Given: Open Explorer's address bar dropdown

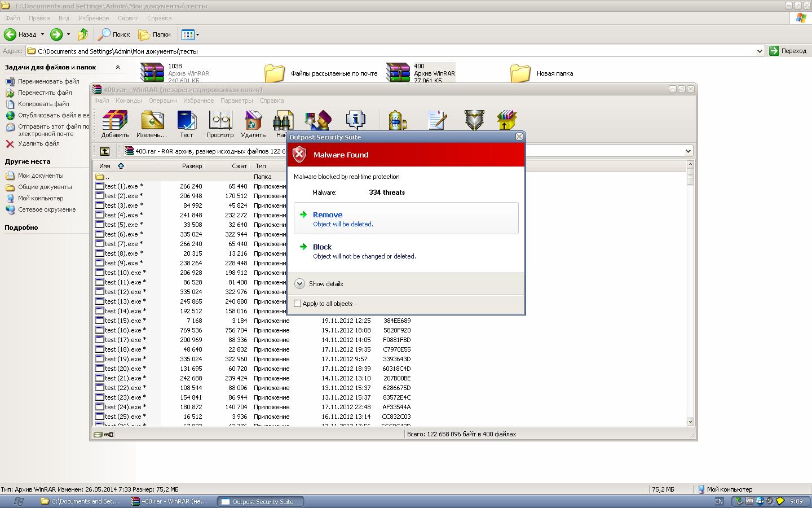Looking at the screenshot, I should [760, 51].
